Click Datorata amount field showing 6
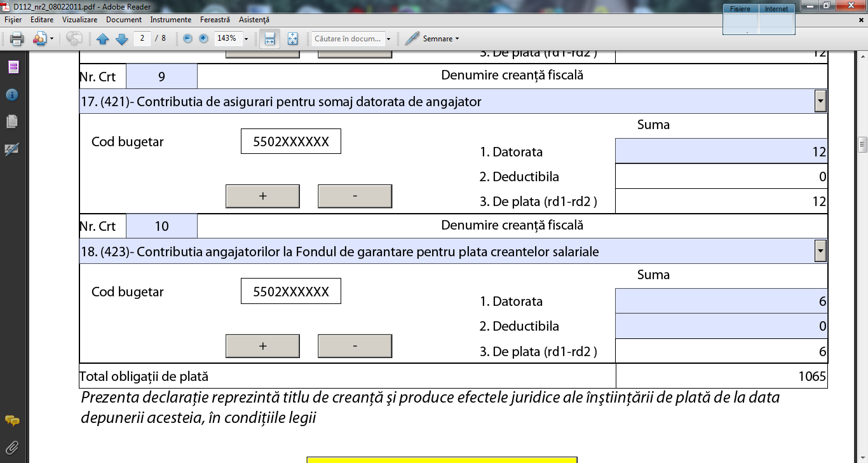 coord(721,301)
